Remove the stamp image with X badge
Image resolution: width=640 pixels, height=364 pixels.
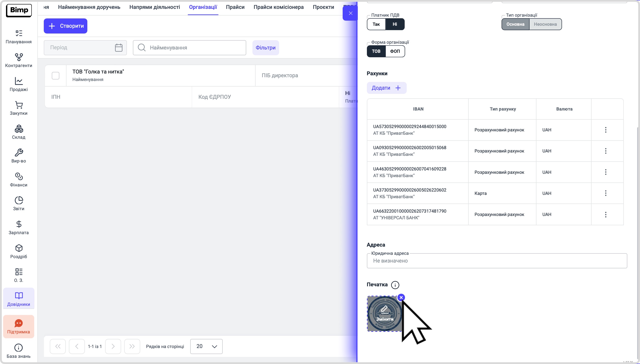401,297
